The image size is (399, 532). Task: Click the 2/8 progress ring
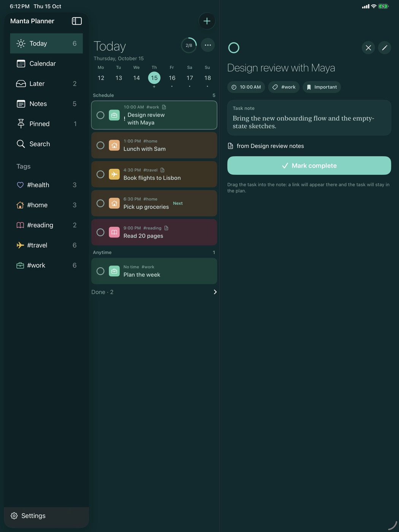(x=189, y=45)
